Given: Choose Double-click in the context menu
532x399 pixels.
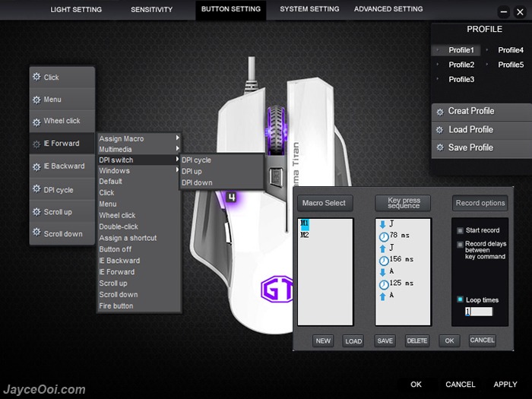Looking at the screenshot, I should tap(139, 226).
